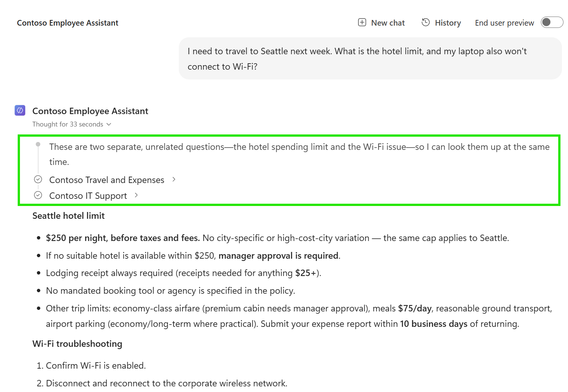This screenshot has width=568, height=392.
Task: Click the End user preview label
Action: click(504, 23)
